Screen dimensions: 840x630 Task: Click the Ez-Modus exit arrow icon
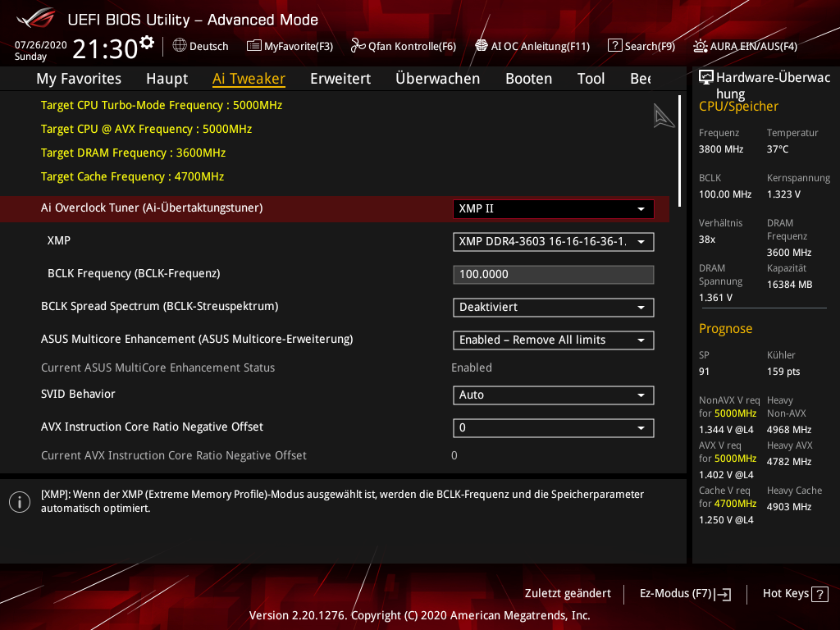click(723, 594)
